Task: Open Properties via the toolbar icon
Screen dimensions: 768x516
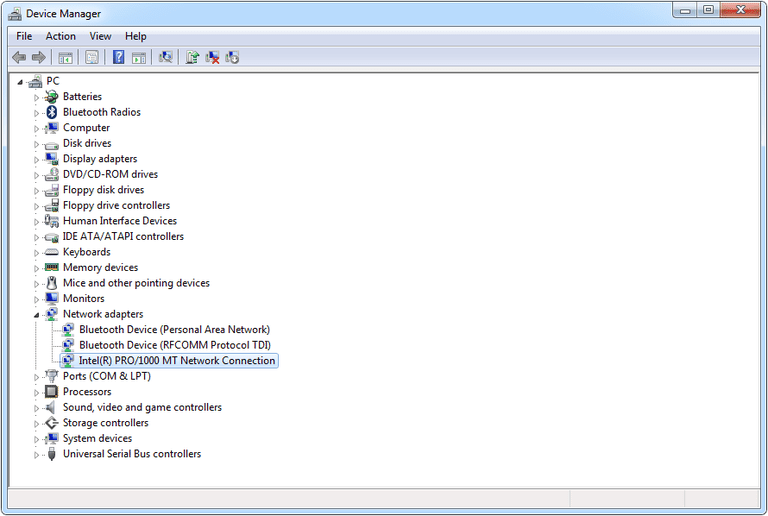Action: 92,58
